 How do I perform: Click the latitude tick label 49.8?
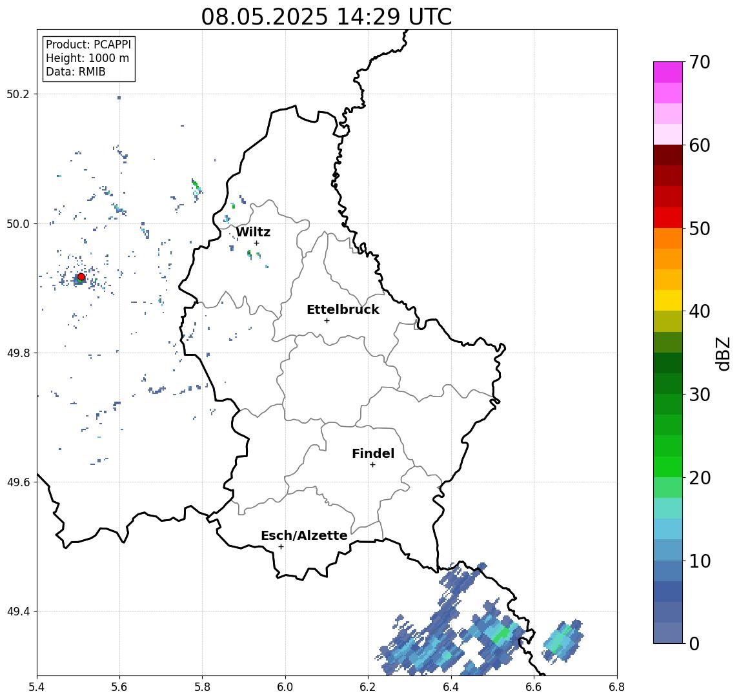click(x=18, y=353)
